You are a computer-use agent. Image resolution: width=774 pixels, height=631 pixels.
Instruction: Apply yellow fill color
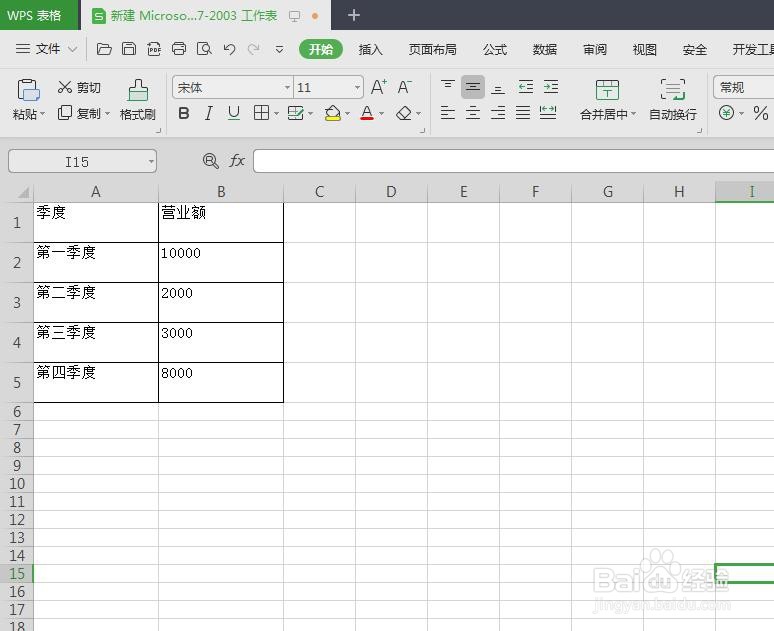click(333, 113)
